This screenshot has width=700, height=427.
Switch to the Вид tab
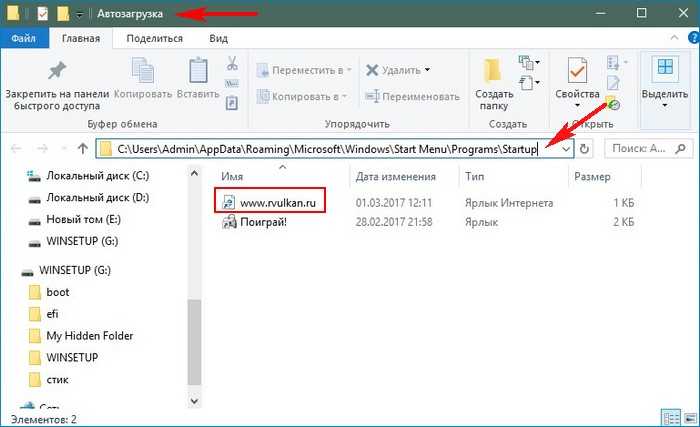point(218,38)
